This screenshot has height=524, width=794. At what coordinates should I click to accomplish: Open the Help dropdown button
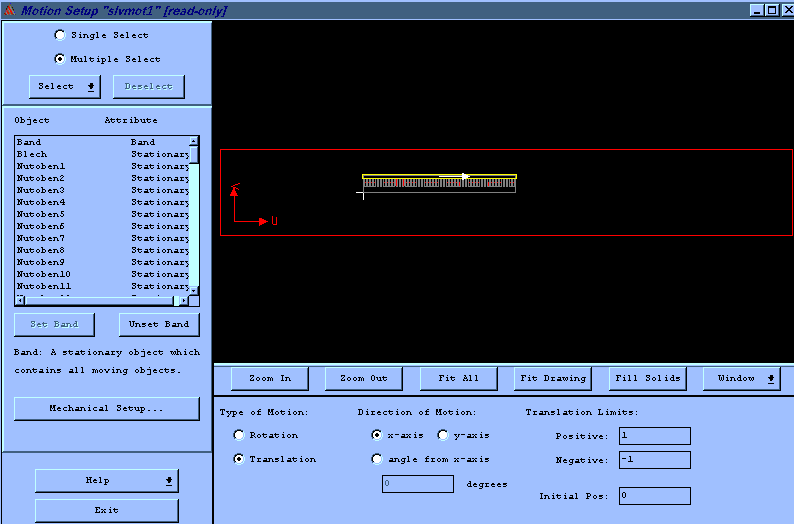[x=107, y=480]
